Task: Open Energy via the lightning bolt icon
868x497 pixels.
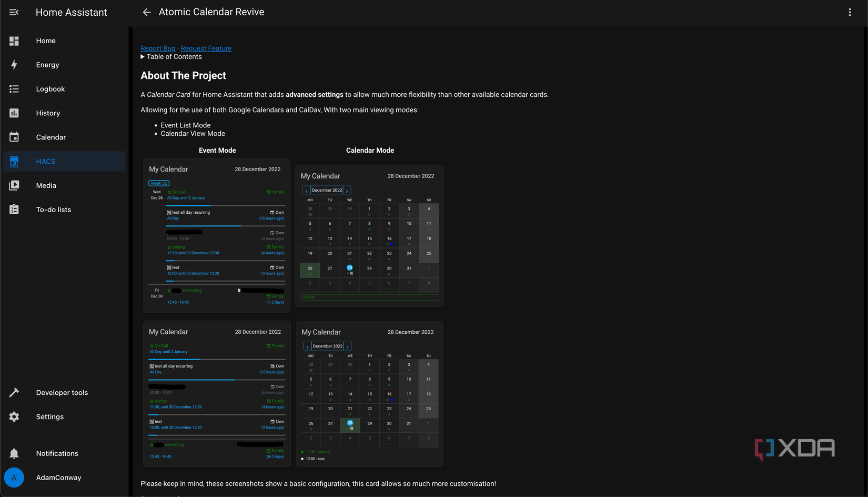Action: click(14, 65)
